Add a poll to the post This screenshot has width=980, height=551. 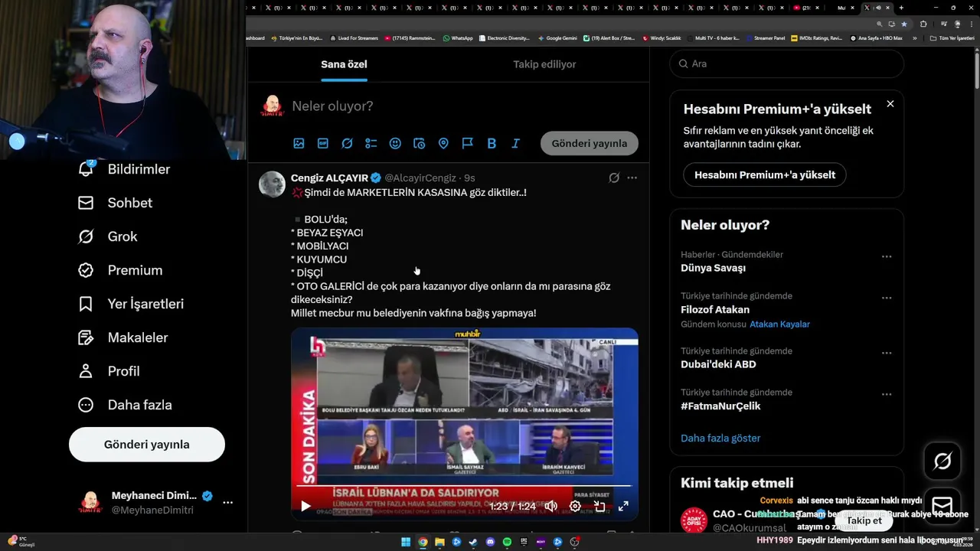371,143
